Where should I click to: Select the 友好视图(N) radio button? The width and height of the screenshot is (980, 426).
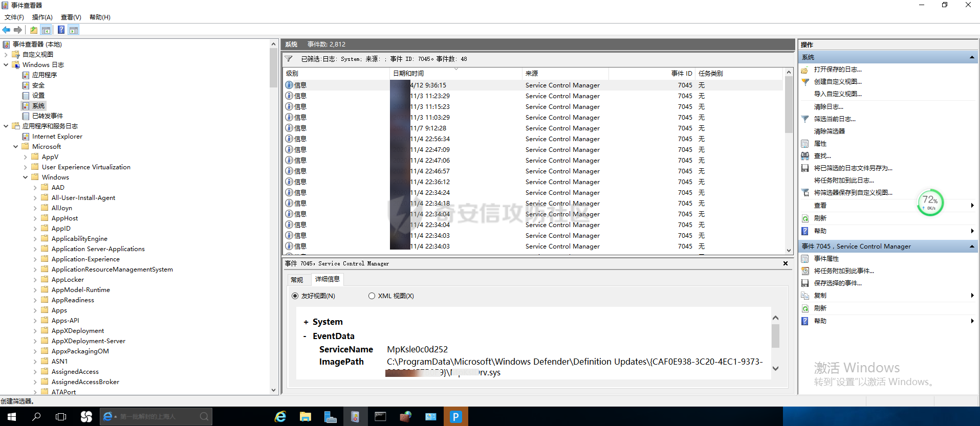point(295,296)
